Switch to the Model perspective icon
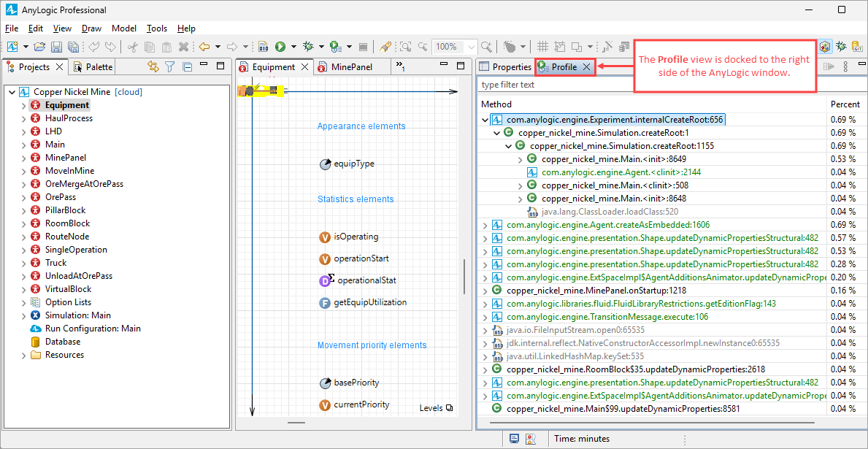 click(826, 47)
